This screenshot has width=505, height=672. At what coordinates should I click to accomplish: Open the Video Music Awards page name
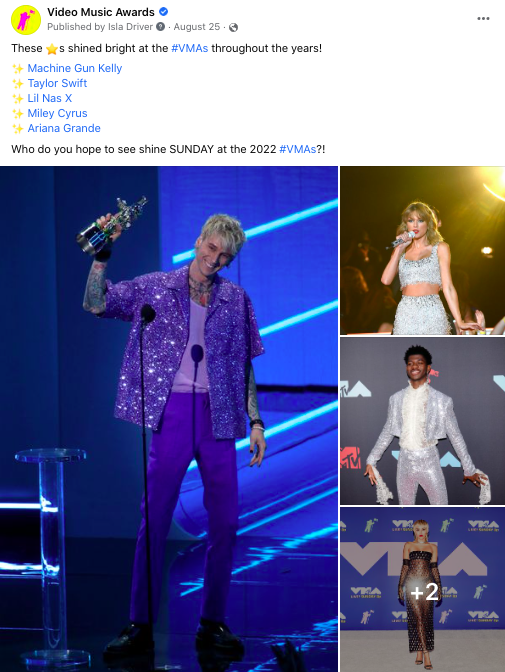coord(101,12)
